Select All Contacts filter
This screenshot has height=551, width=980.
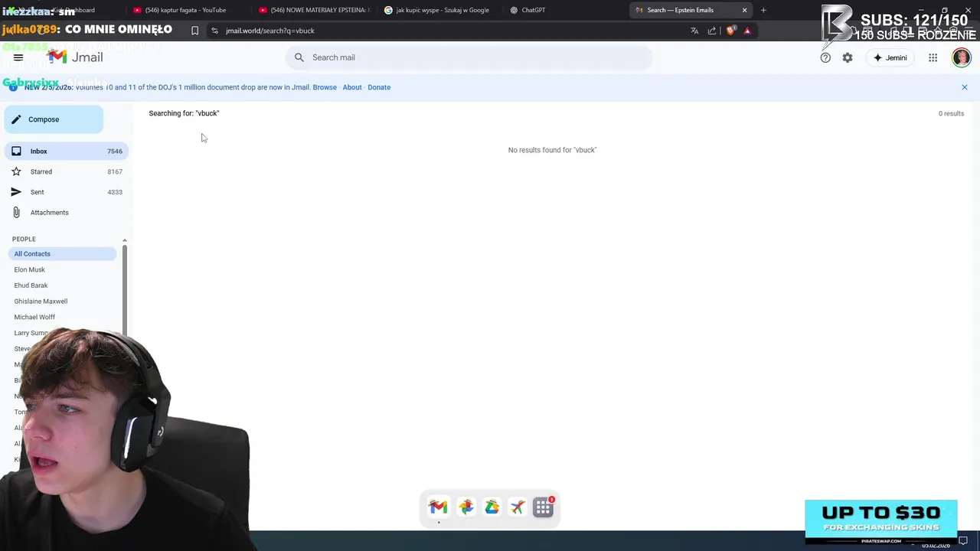[x=63, y=254]
